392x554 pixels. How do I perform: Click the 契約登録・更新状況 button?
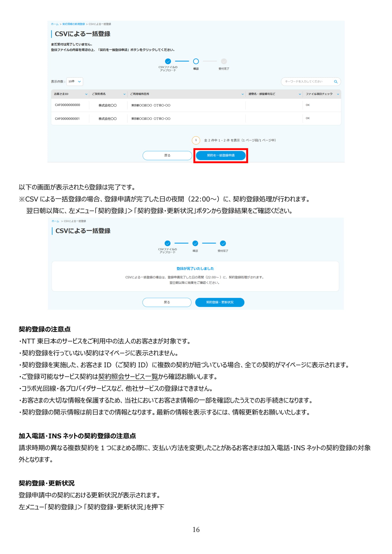pyautogui.click(x=220, y=302)
